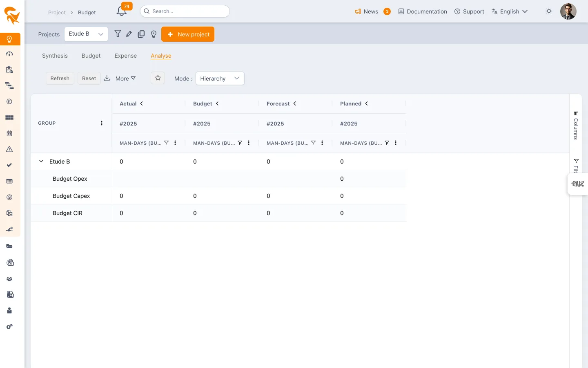The width and height of the screenshot is (588, 368).
Task: Open the target sidebar icon
Action: point(9,197)
